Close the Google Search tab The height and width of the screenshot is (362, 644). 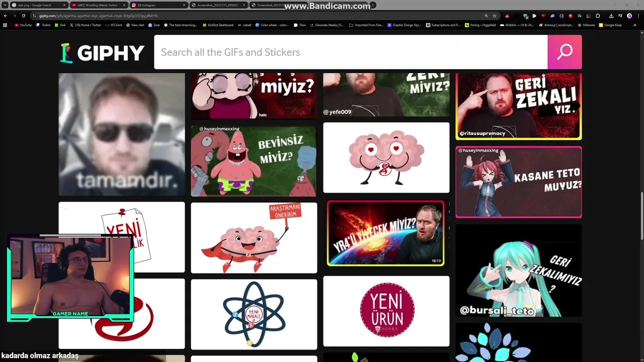click(64, 5)
